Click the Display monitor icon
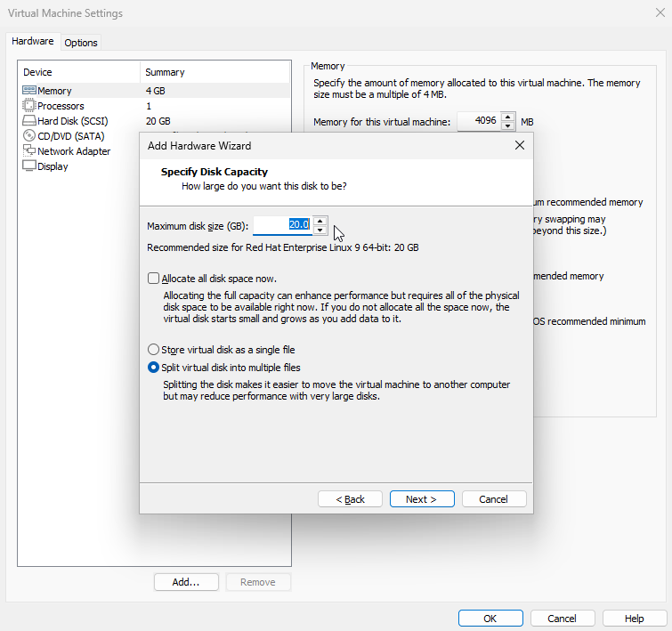Screen dimensions: 672x631 (x=28, y=166)
